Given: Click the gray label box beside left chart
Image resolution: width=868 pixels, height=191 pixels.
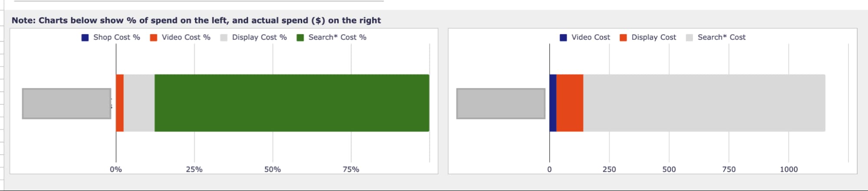Looking at the screenshot, I should click(x=66, y=104).
